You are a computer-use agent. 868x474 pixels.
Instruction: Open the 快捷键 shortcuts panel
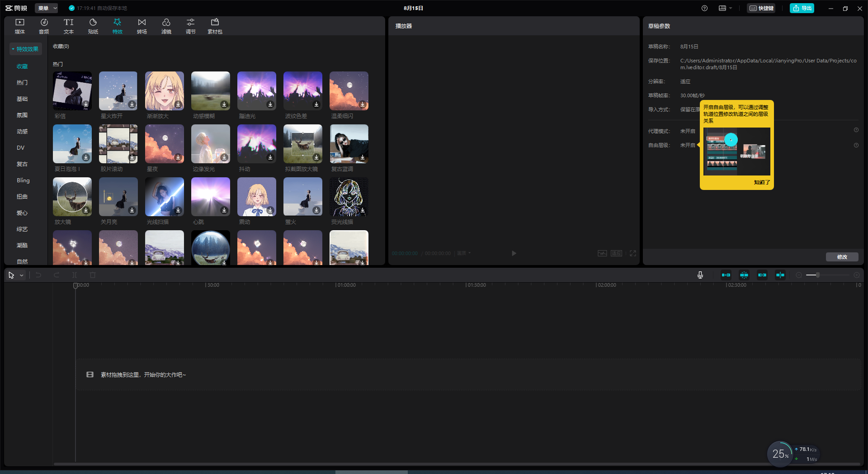click(761, 8)
